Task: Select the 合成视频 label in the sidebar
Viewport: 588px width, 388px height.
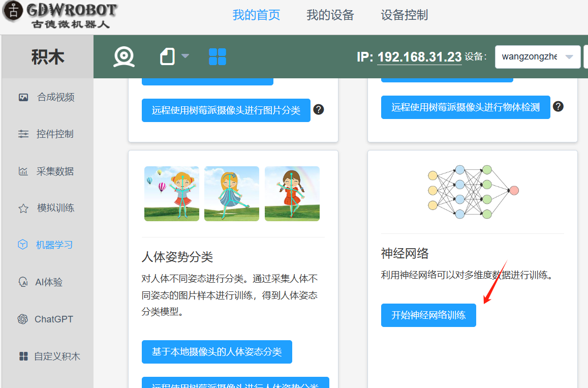Action: (56, 97)
